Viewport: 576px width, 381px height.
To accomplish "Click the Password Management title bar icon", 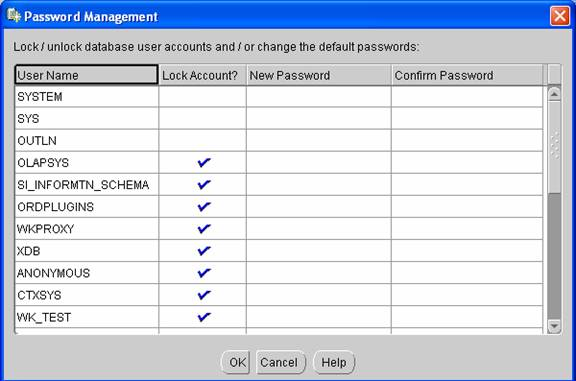I will coord(14,16).
